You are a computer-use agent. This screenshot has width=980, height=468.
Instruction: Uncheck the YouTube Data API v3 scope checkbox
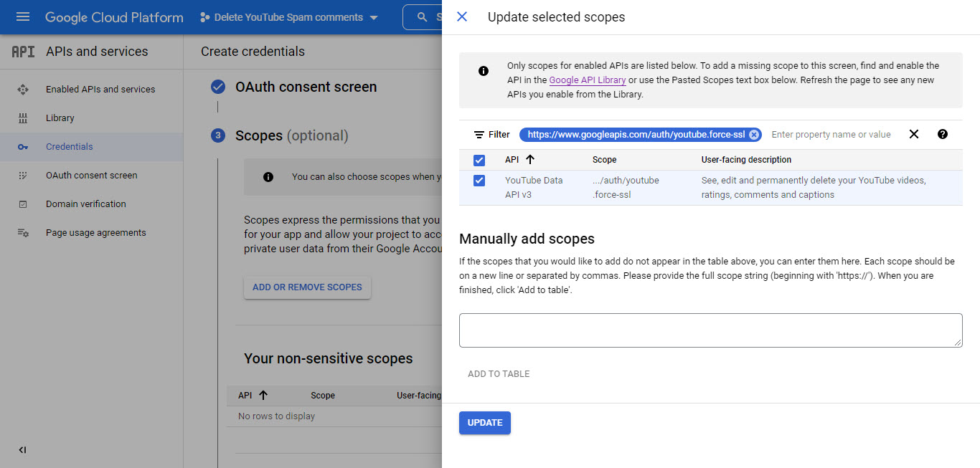(479, 181)
